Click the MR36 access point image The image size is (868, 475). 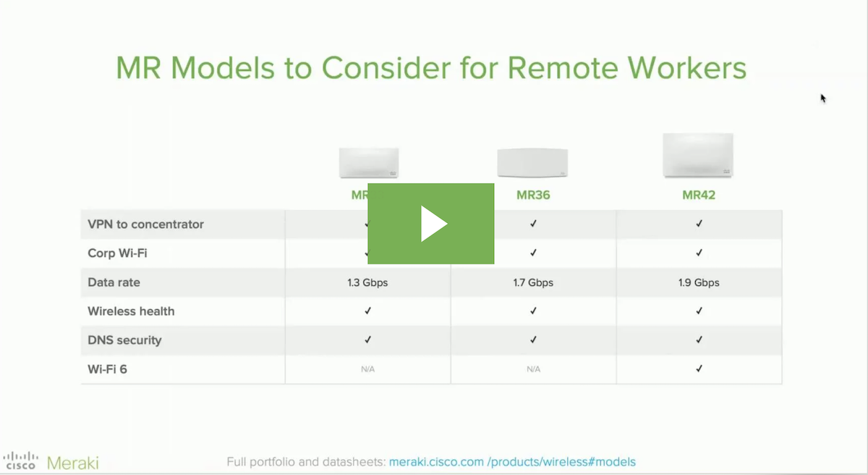pyautogui.click(x=532, y=162)
